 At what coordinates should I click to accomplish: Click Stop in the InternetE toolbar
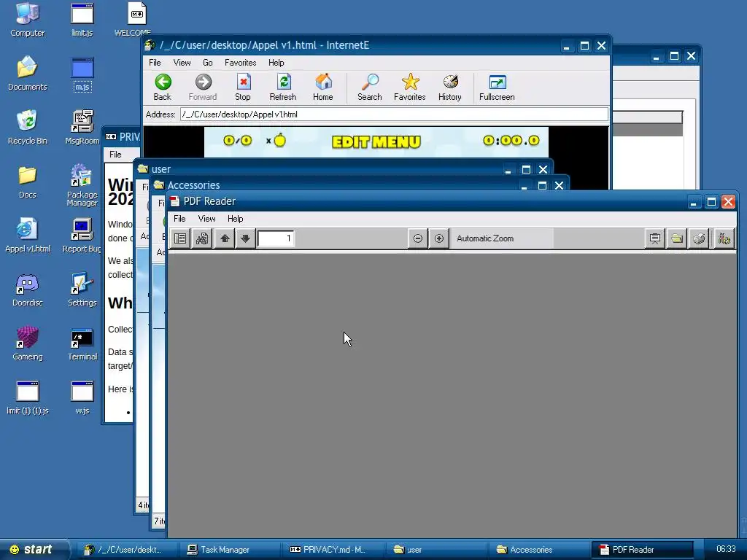pyautogui.click(x=243, y=87)
